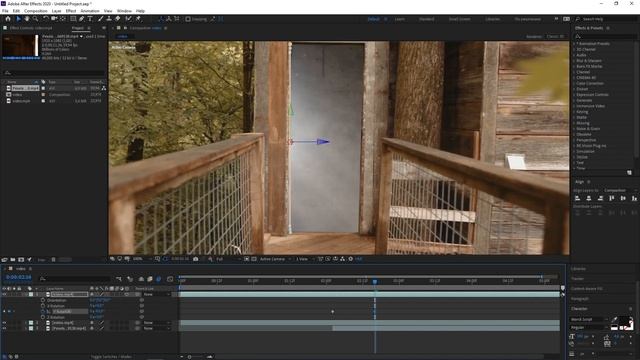
Task: Click align top icon in Align panel
Action: coord(611,198)
